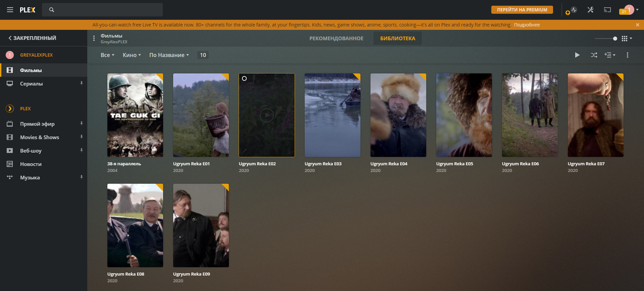Play all movies with the play icon
644x291 pixels.
577,55
